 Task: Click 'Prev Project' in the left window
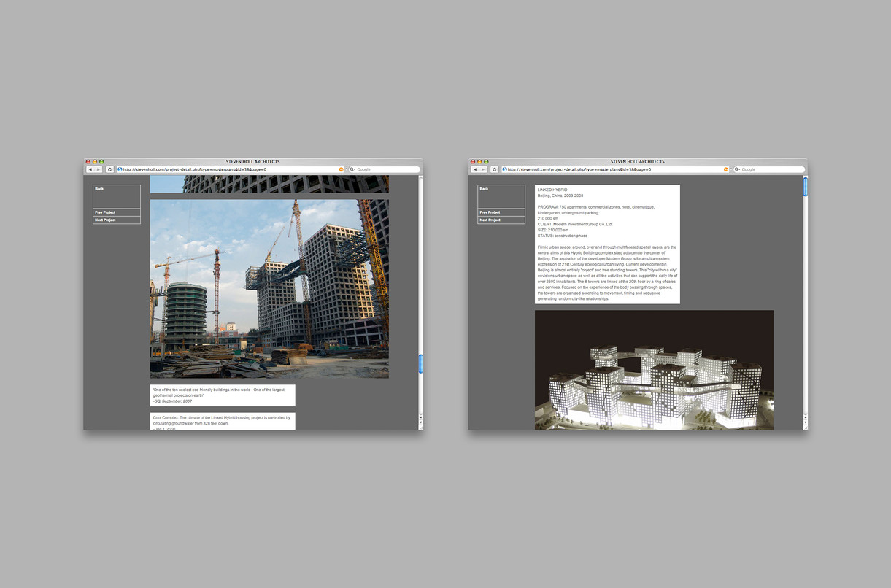pos(105,212)
